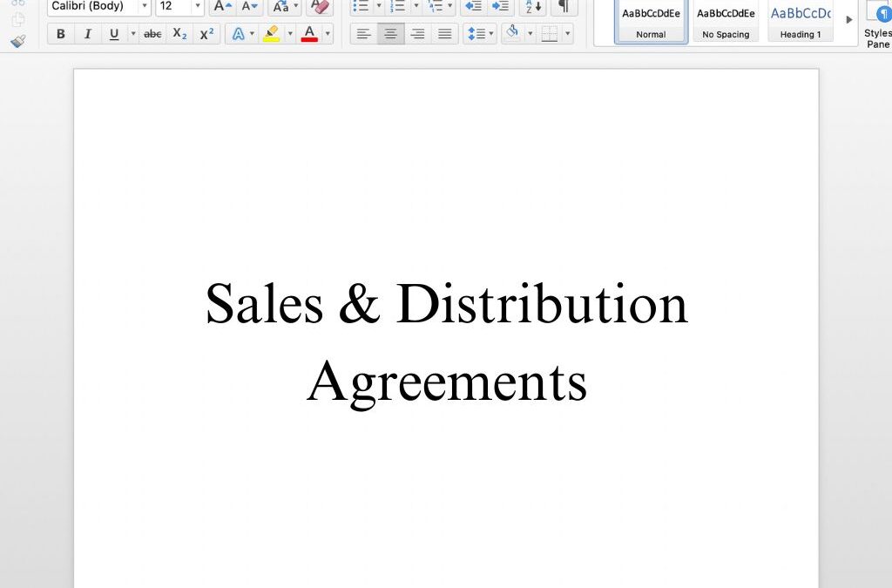892x588 pixels.
Task: Clear all formatting with the eraser icon
Action: pyautogui.click(x=321, y=7)
